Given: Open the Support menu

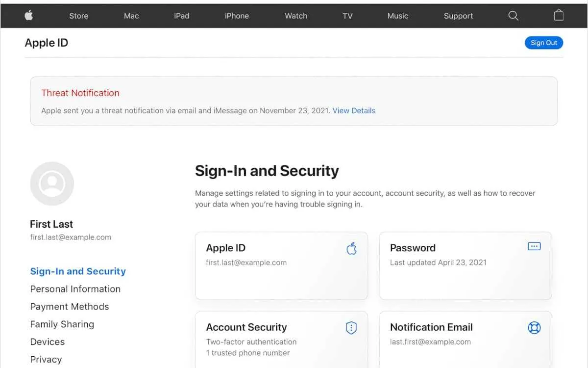Looking at the screenshot, I should pyautogui.click(x=458, y=16).
